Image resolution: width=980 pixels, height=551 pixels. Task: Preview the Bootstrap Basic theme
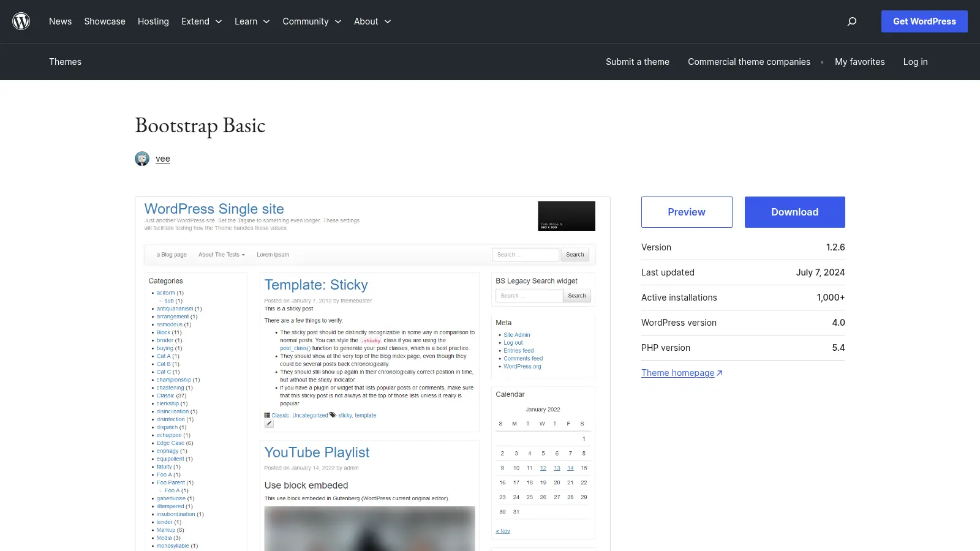[x=687, y=212]
